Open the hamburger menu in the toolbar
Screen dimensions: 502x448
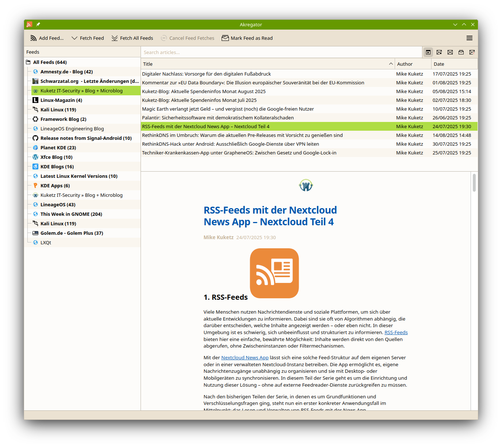(x=470, y=38)
